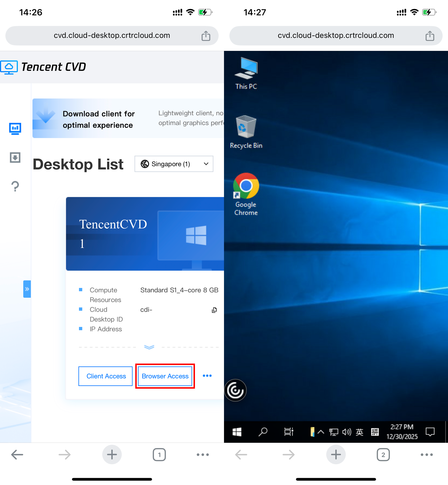Tap the floating swirl control button
Image resolution: width=448 pixels, height=485 pixels.
pos(235,390)
